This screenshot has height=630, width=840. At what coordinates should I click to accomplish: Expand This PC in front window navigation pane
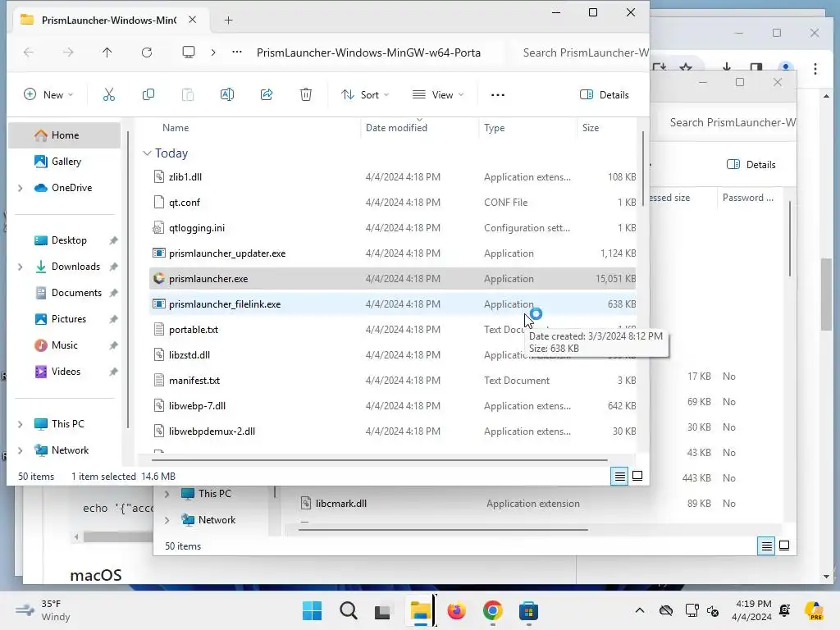tap(21, 424)
